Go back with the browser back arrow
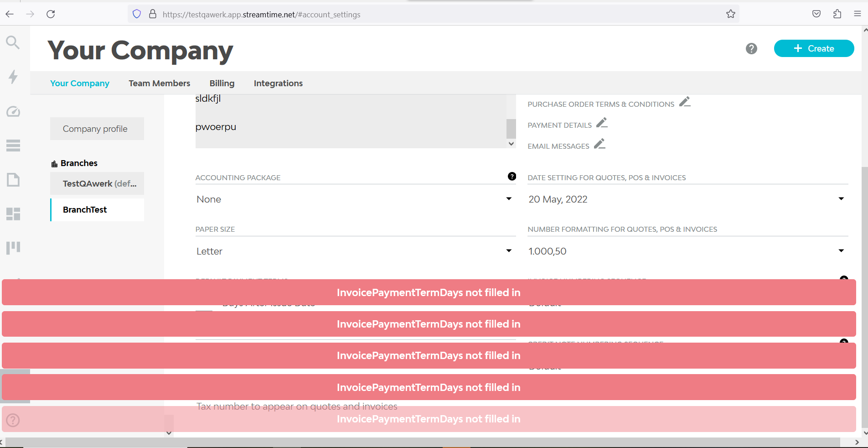The height and width of the screenshot is (448, 868). [10, 14]
